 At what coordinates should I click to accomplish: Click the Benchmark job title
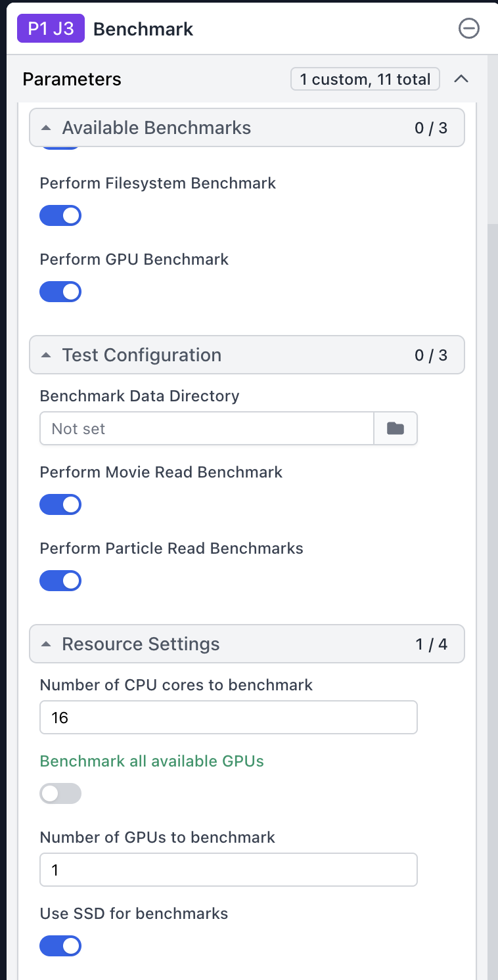[143, 29]
